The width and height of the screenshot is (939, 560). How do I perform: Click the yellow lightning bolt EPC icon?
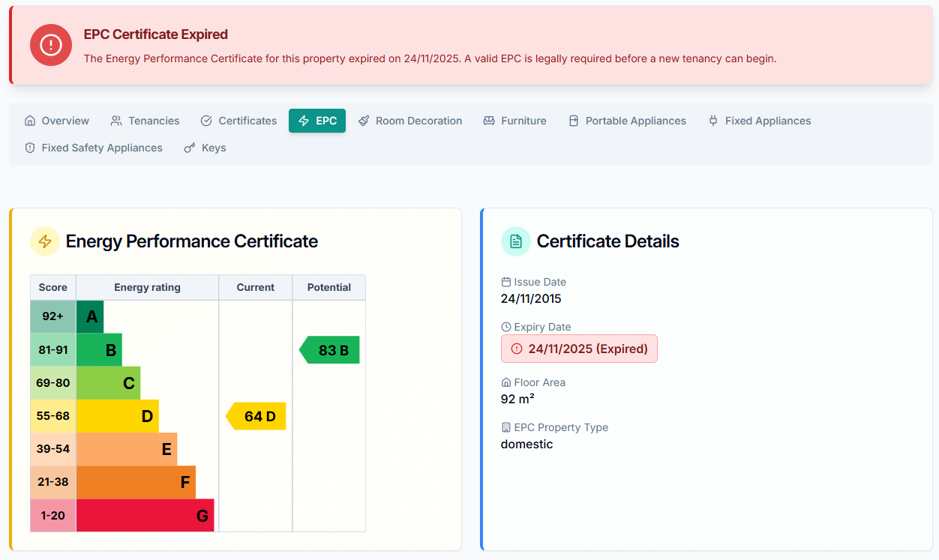tap(44, 241)
